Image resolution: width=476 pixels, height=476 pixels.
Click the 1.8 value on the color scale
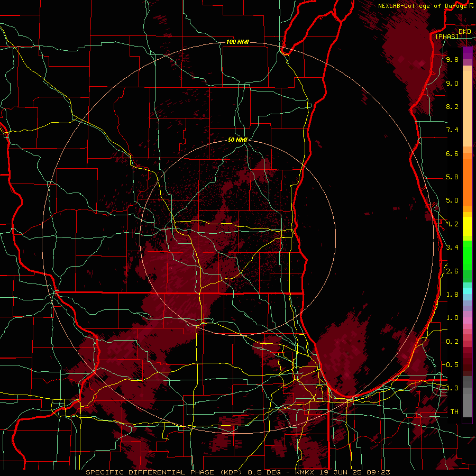(x=452, y=295)
